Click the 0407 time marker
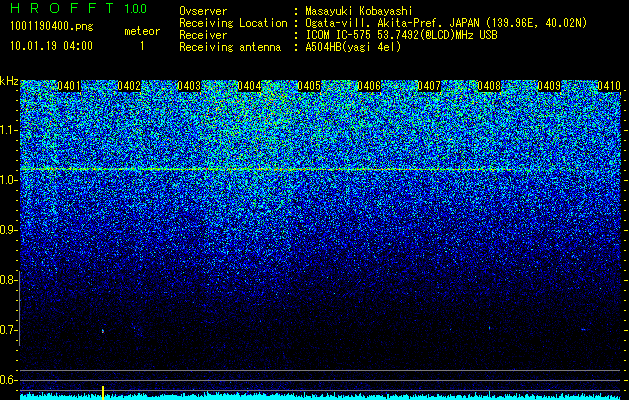Screen dimensions: 629x400 pyautogui.click(x=429, y=86)
